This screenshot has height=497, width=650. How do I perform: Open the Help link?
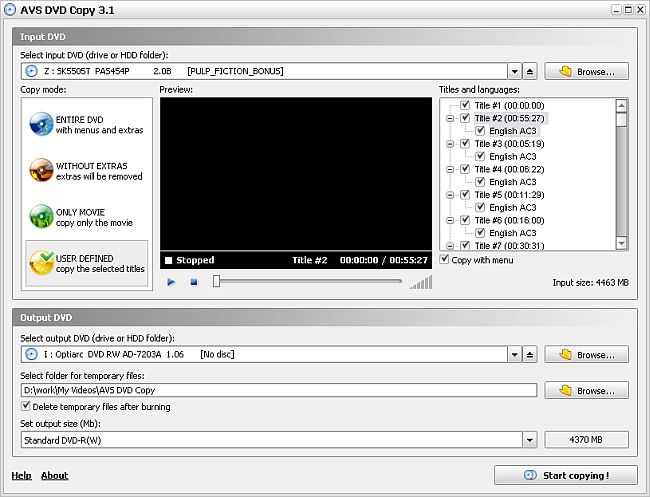22,475
